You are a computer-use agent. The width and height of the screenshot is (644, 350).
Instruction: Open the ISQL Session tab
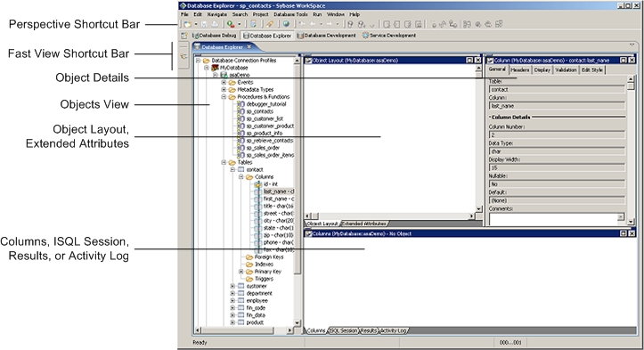click(343, 330)
